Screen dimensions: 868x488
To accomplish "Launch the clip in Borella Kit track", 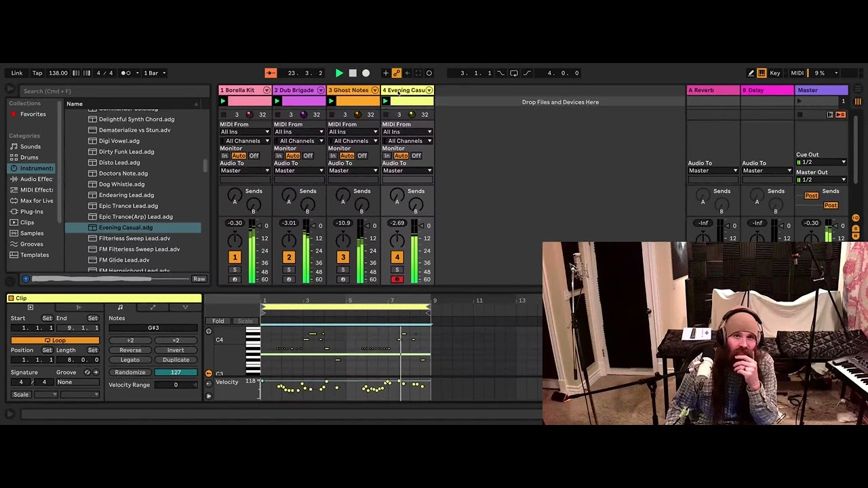I will pos(222,101).
